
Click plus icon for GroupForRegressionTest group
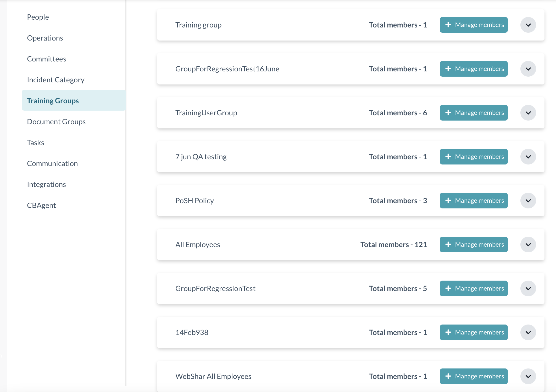pyautogui.click(x=448, y=288)
